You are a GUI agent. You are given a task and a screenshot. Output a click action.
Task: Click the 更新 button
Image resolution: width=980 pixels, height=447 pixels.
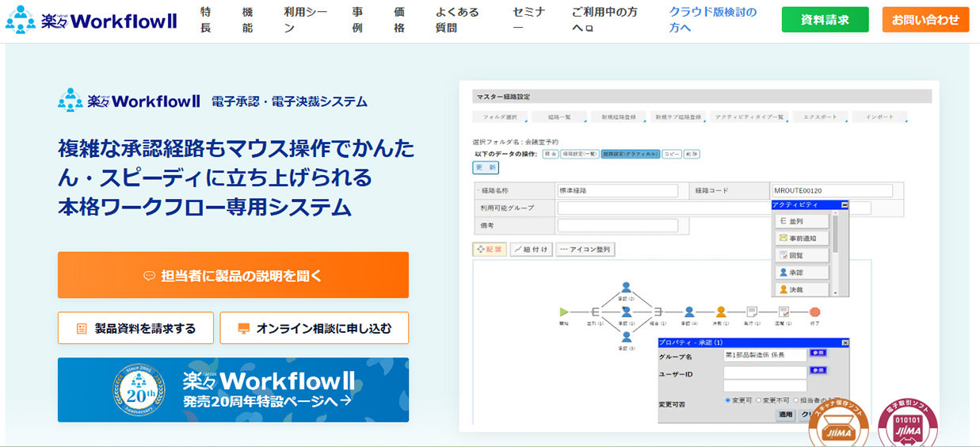[x=486, y=167]
